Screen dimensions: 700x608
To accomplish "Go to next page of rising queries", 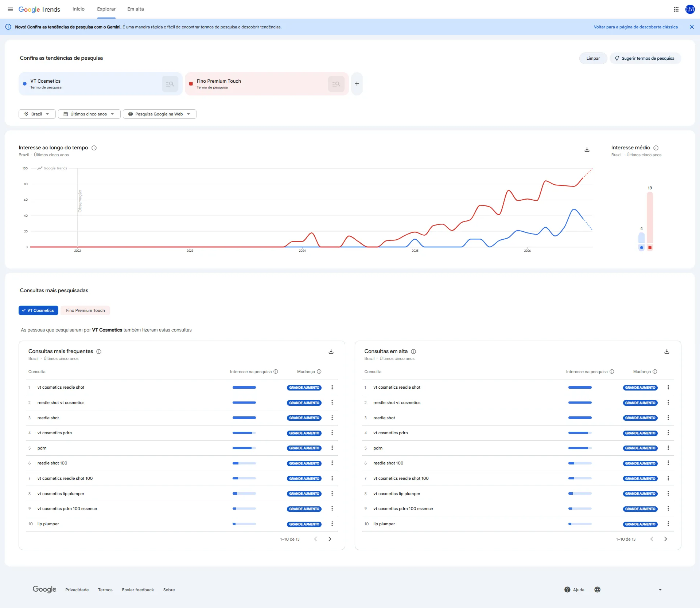I will [x=666, y=539].
